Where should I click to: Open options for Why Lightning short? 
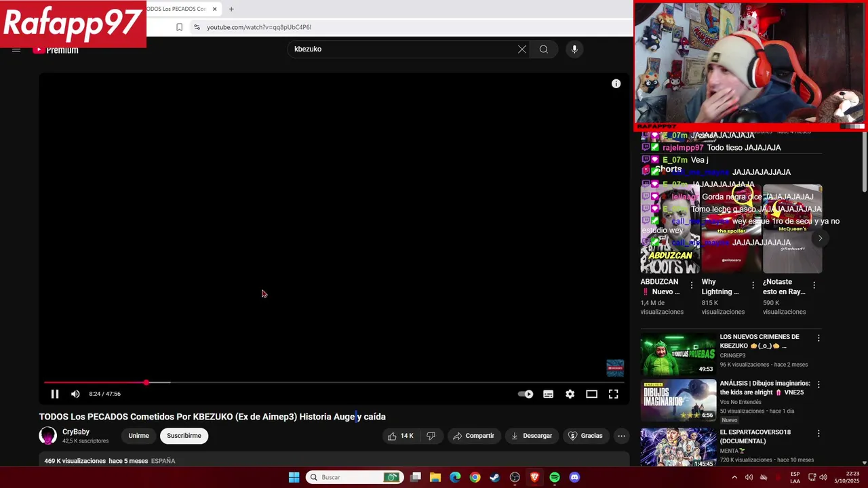click(753, 285)
